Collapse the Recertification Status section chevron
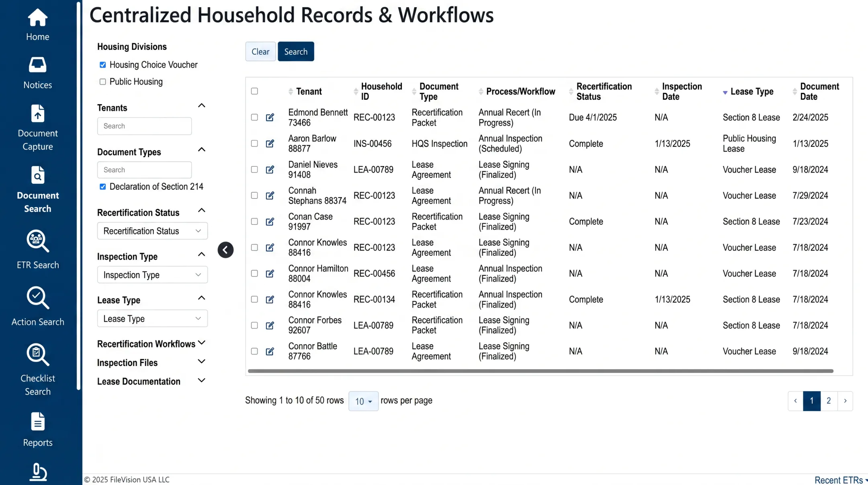This screenshot has height=485, width=868. click(202, 210)
